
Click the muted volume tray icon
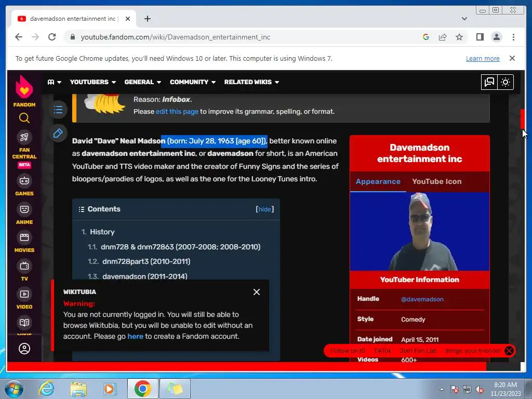[x=480, y=390]
